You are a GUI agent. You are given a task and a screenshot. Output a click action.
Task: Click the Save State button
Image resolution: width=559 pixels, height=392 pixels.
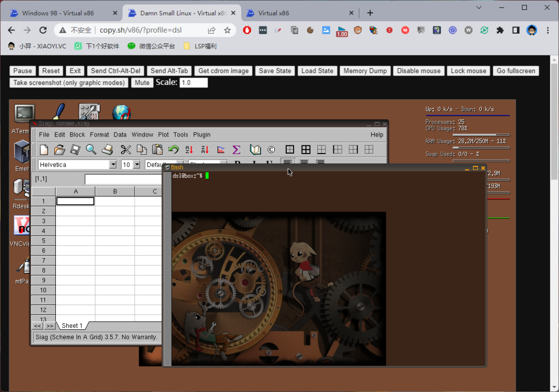click(274, 71)
